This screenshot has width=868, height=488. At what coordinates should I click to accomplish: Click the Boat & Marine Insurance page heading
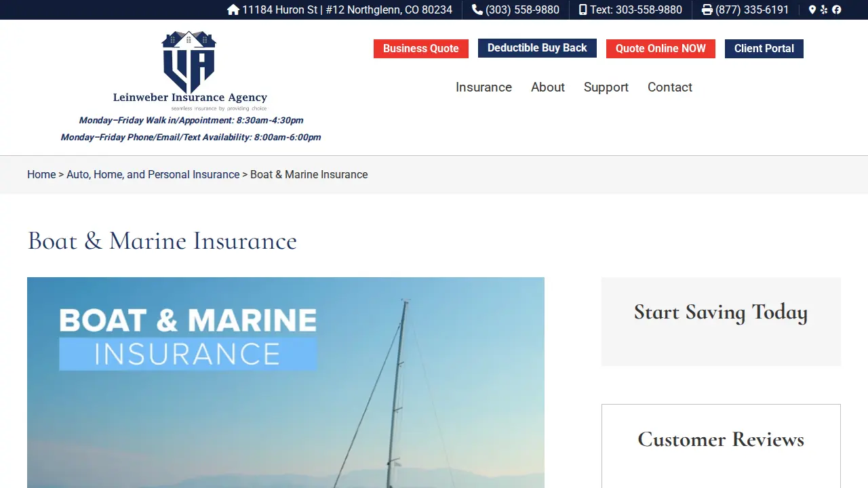(x=162, y=241)
